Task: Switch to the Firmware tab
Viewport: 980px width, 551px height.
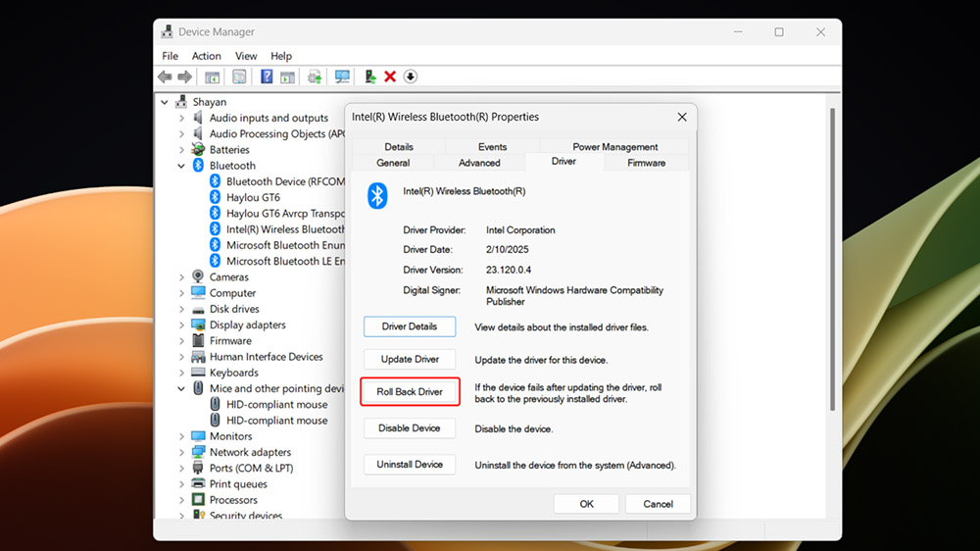Action: click(x=646, y=163)
